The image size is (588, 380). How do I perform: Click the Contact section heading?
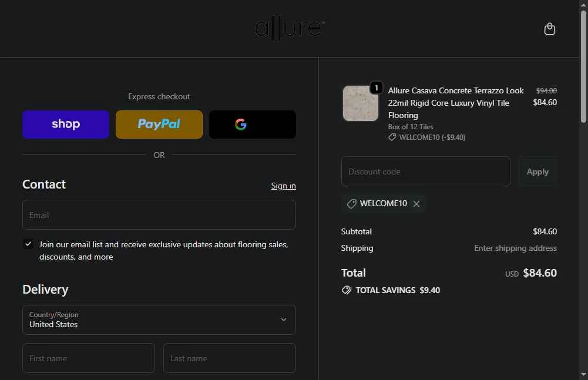coord(44,184)
